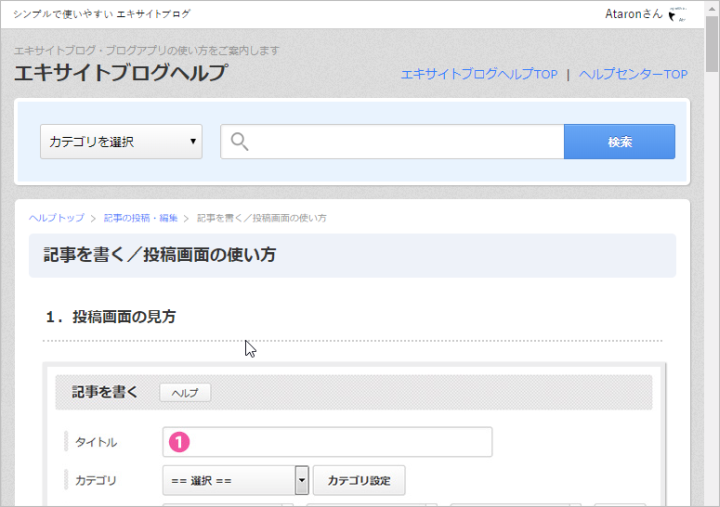The height and width of the screenshot is (507, 720).
Task: Click the 記事を書く／投稿画面の使い方 breadcrumb text
Action: coord(262,218)
